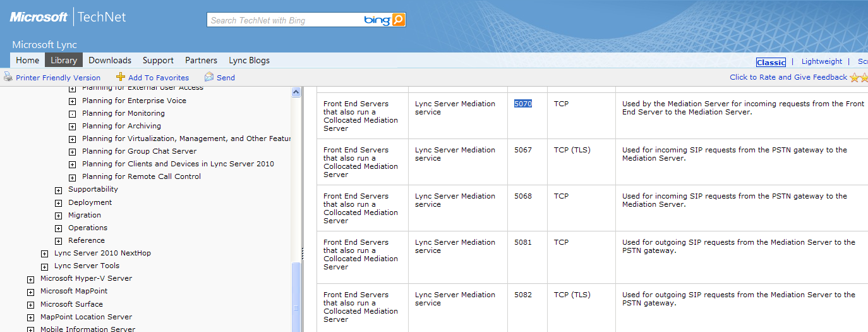Image resolution: width=868 pixels, height=332 pixels.
Task: Click TCP (TLS) in the 5082 row
Action: [572, 295]
